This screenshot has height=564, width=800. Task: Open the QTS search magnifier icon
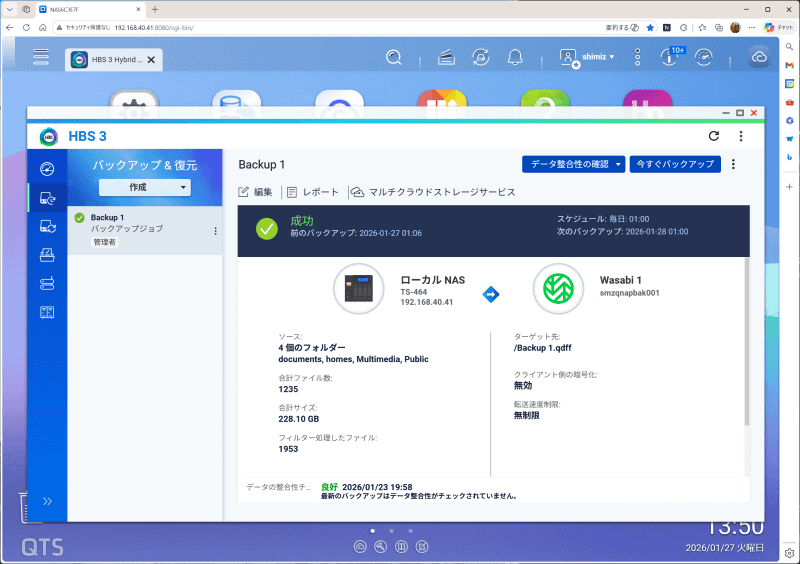coord(393,57)
